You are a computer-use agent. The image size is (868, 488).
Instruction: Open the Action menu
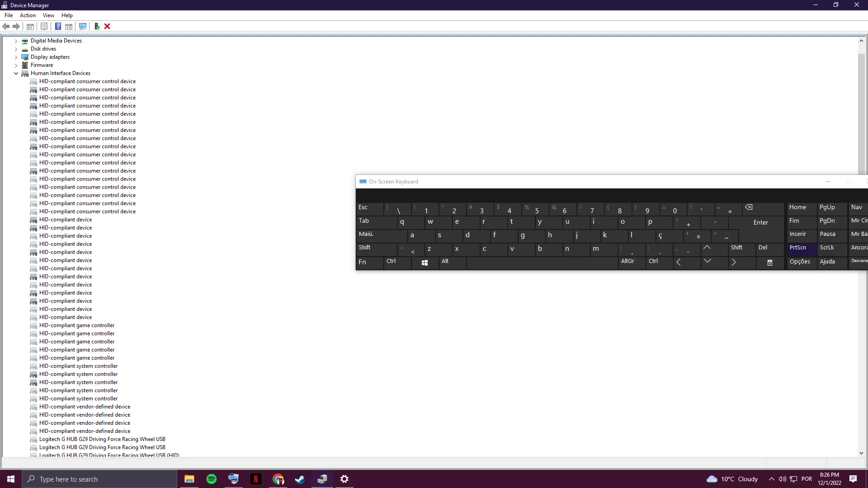[28, 15]
